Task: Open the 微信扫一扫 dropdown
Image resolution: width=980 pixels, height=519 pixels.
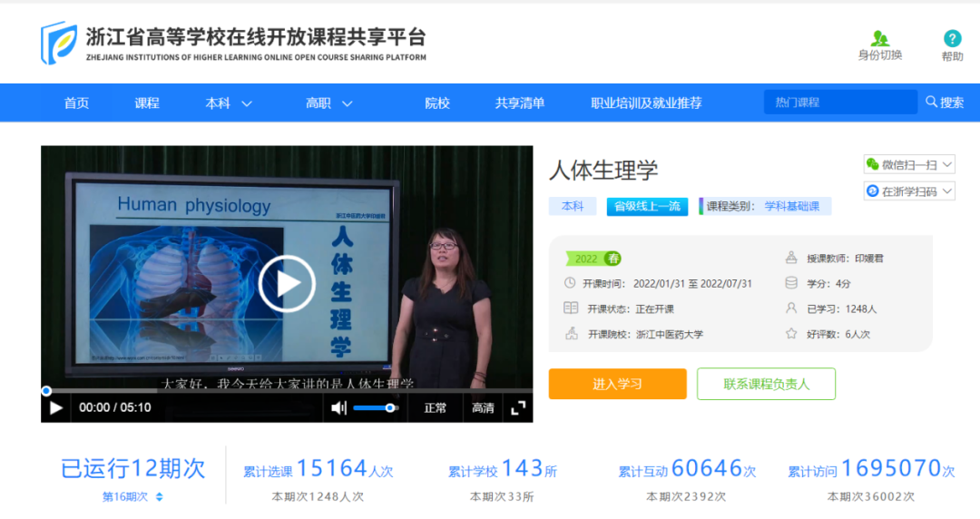Action: coord(908,164)
